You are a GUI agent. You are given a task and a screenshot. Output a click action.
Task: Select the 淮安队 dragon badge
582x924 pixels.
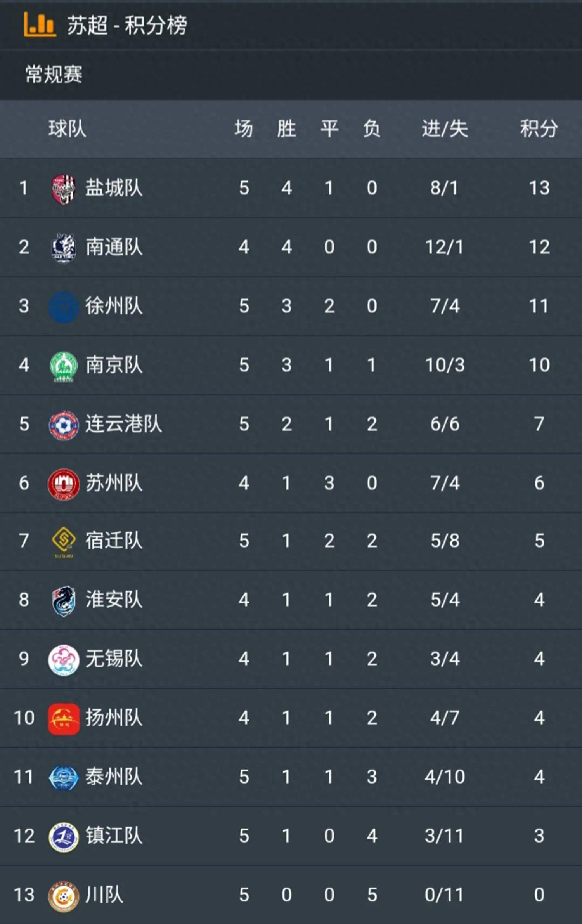point(64,601)
